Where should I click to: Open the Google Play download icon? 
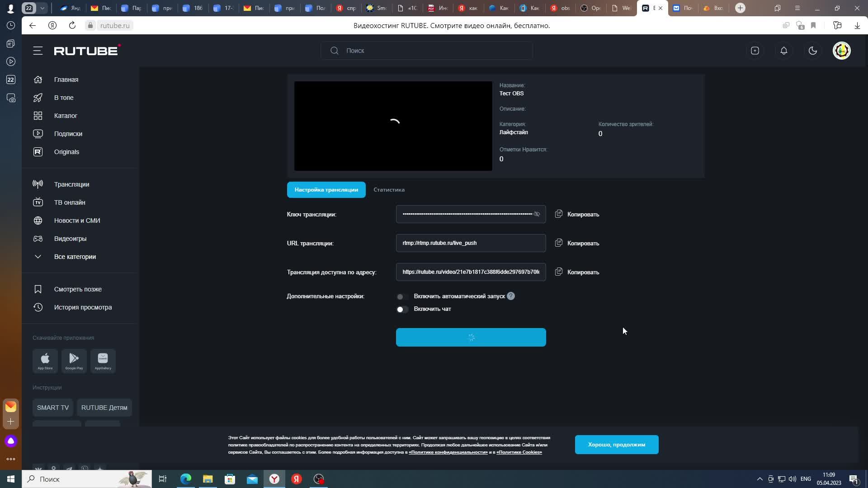74,361
